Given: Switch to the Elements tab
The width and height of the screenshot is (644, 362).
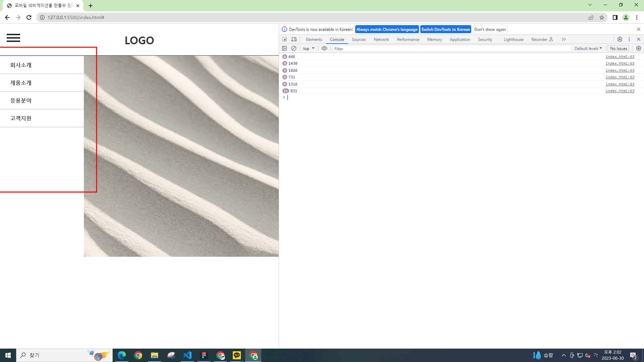Looking at the screenshot, I should pyautogui.click(x=314, y=39).
